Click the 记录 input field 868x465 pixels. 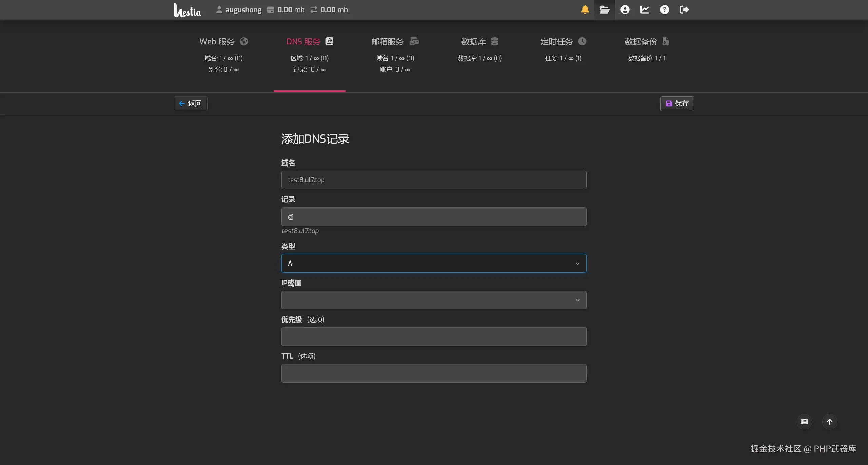click(434, 216)
